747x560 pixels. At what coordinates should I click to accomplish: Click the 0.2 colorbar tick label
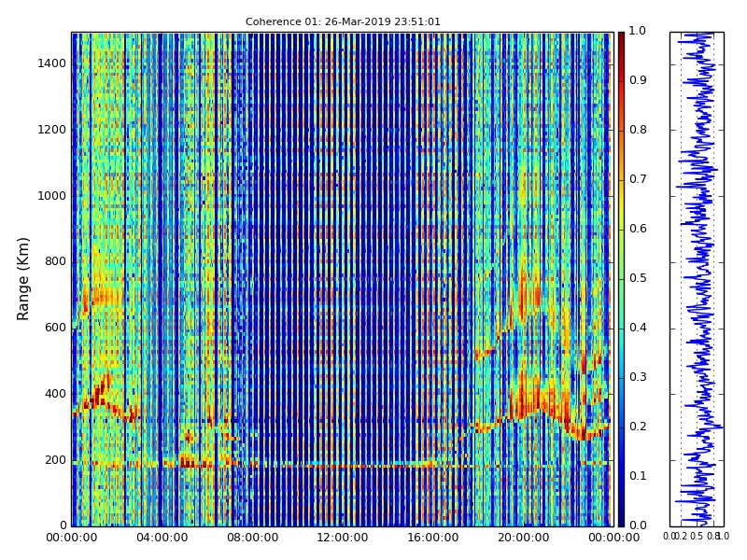click(638, 427)
